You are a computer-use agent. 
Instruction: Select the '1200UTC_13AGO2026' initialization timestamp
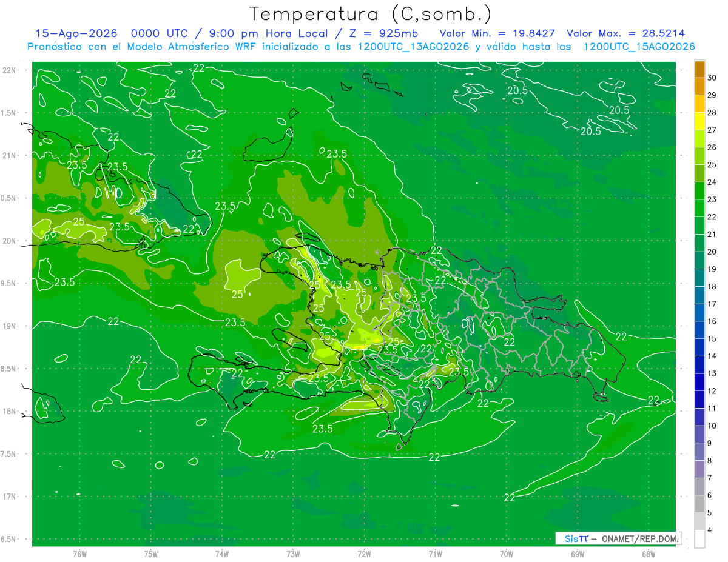(x=414, y=47)
